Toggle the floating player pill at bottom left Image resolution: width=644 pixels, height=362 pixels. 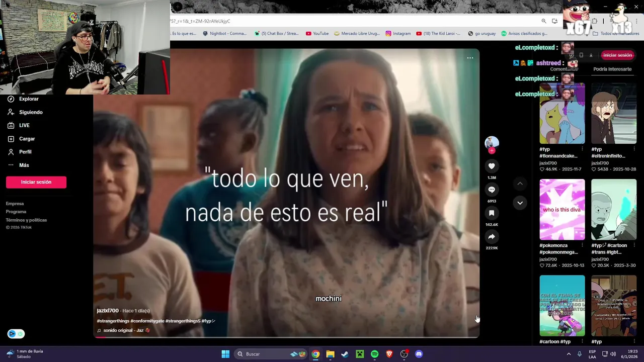coord(16,334)
